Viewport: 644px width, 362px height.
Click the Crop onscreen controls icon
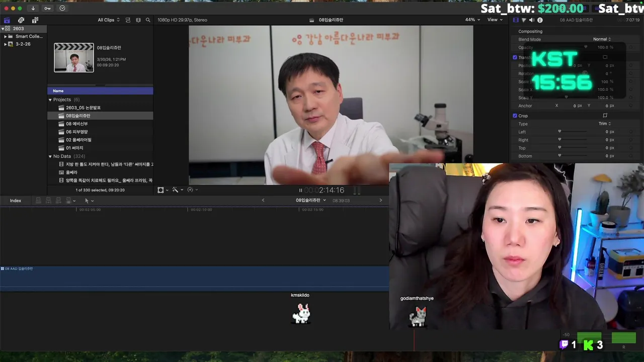coord(605,116)
